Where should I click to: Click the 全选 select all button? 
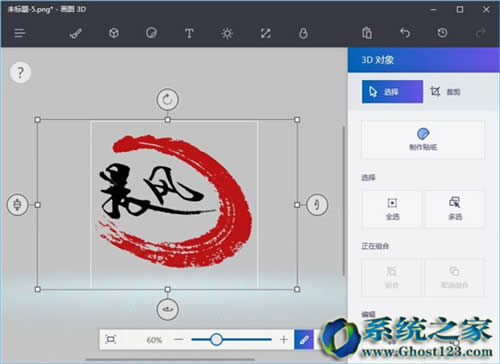pos(392,209)
